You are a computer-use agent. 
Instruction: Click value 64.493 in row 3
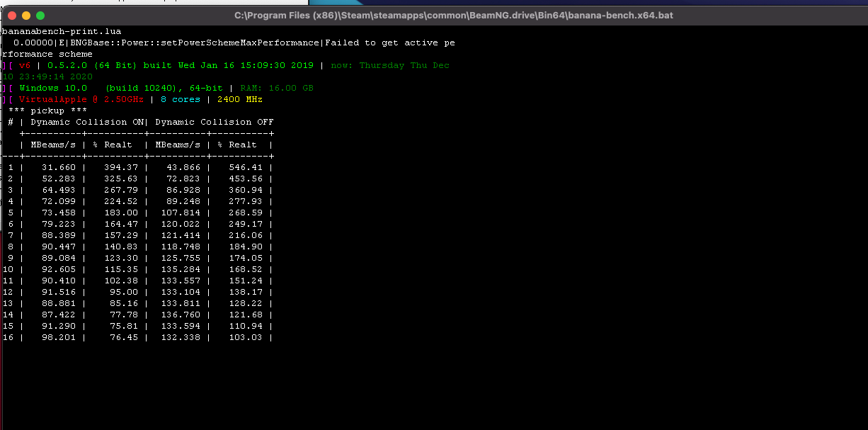[x=59, y=190]
